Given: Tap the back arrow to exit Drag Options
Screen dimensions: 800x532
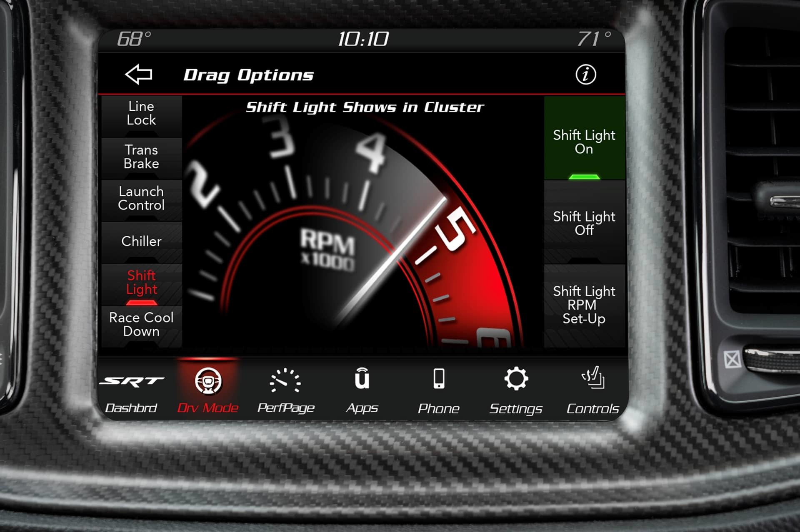Looking at the screenshot, I should (x=138, y=75).
